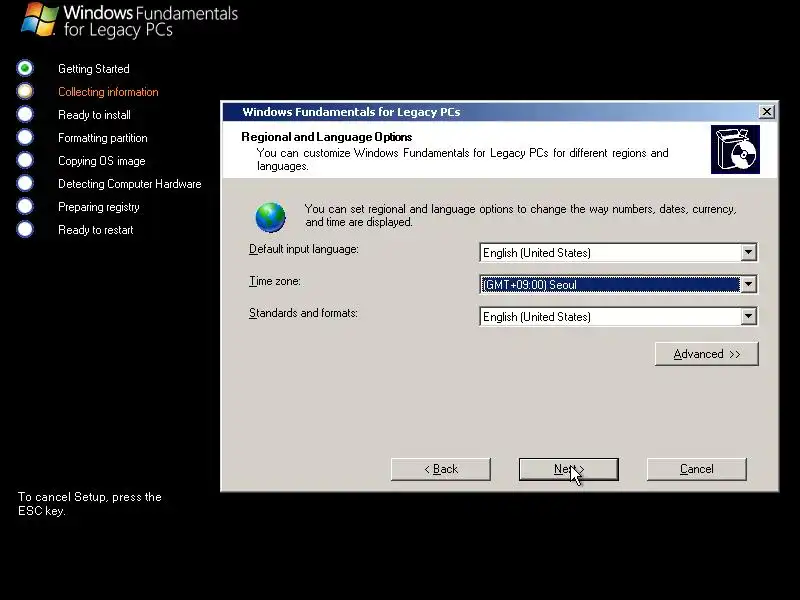Image resolution: width=800 pixels, height=600 pixels.
Task: Select the (GMT+09:00) Seoul time zone field
Action: [x=618, y=284]
